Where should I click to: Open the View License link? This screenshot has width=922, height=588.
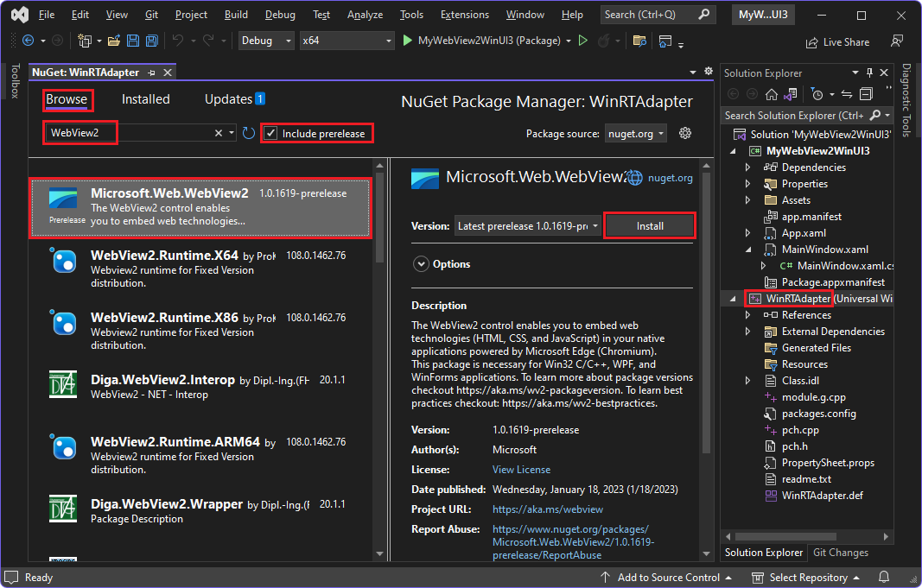point(521,470)
